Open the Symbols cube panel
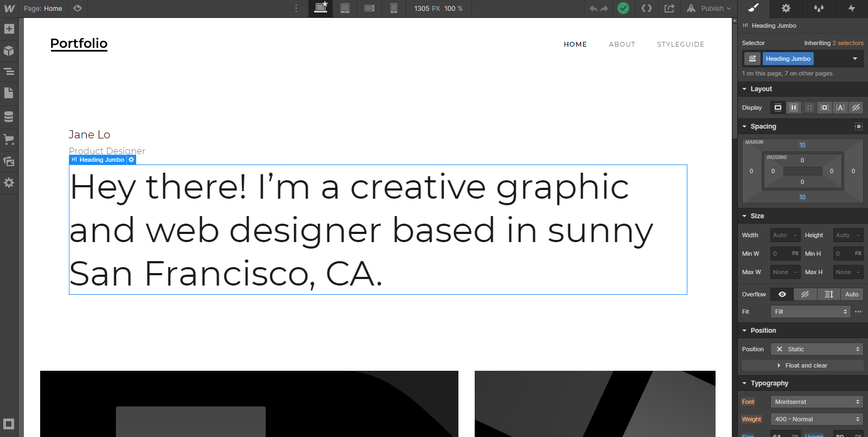Screen dimensions: 868x437 9,50
